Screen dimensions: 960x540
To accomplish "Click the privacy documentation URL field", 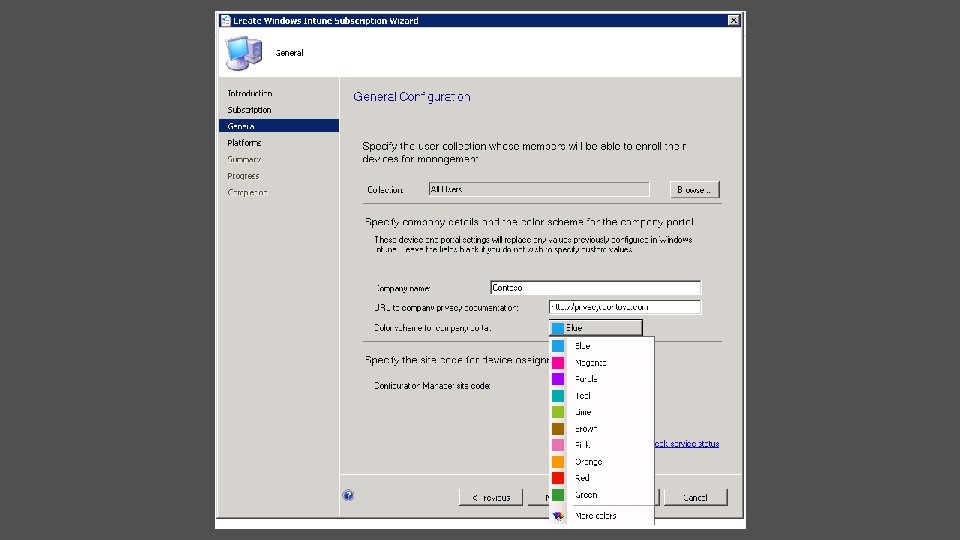I will click(624, 307).
